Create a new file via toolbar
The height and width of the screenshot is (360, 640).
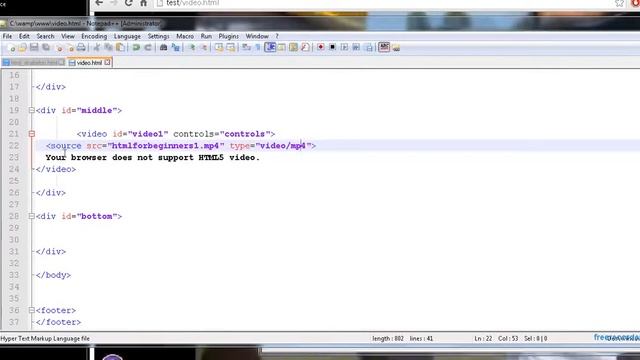pyautogui.click(x=11, y=48)
